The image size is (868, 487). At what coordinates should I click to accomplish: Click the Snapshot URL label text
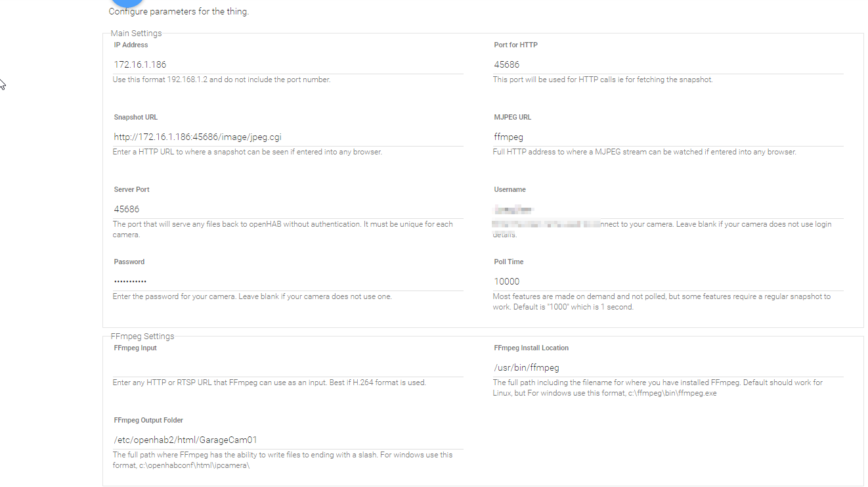[x=135, y=117]
